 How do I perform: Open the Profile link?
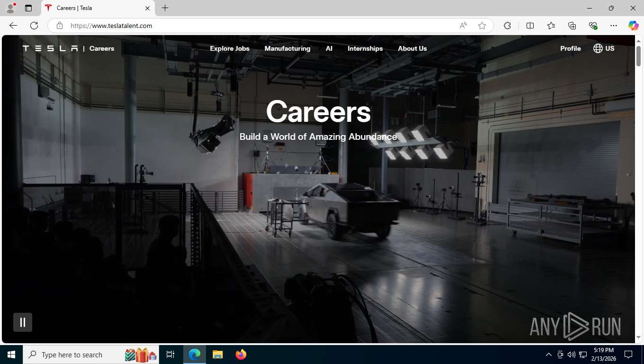click(x=571, y=48)
